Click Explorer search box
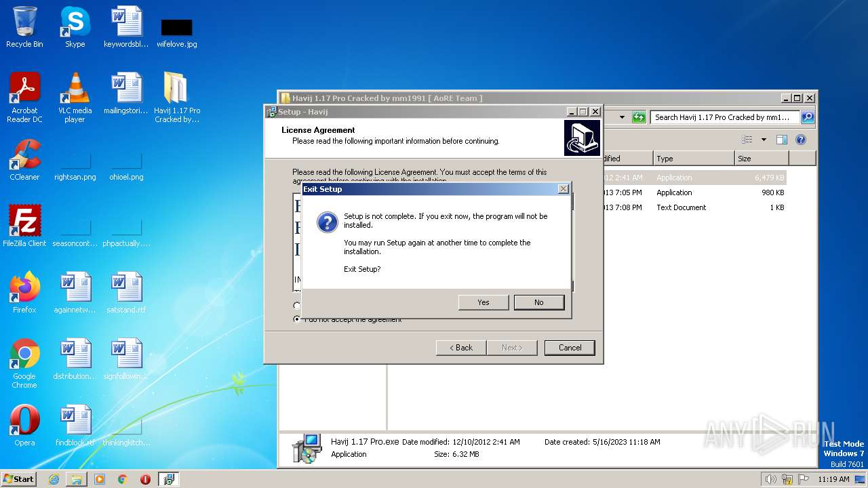Viewport: 868px width, 488px height. coord(725,117)
